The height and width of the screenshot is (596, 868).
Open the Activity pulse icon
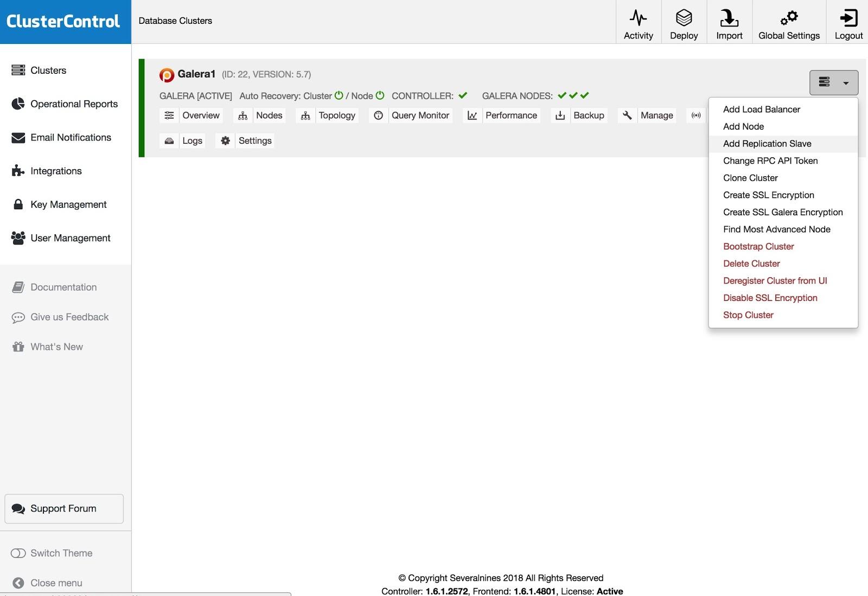[x=638, y=18]
